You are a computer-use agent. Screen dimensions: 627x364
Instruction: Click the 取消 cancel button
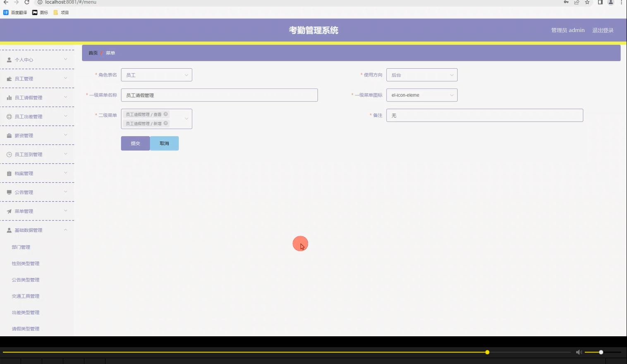164,144
